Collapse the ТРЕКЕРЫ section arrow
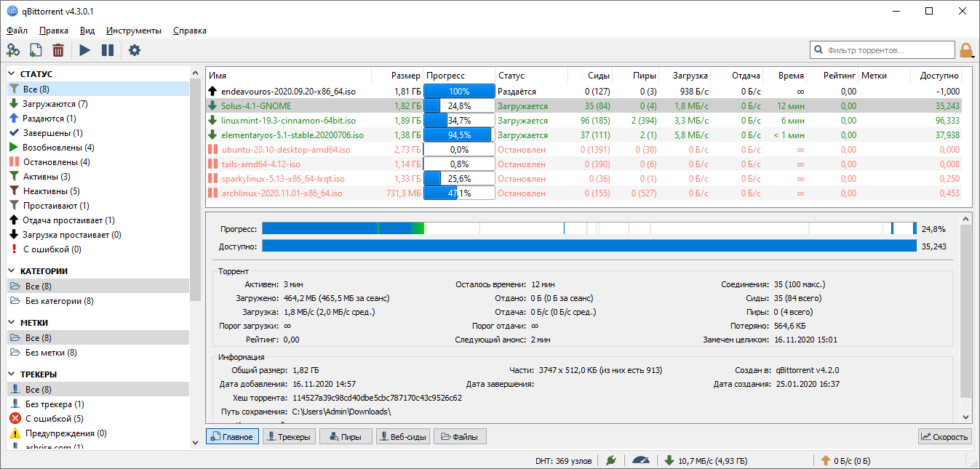This screenshot has height=469, width=980. pyautogui.click(x=12, y=374)
